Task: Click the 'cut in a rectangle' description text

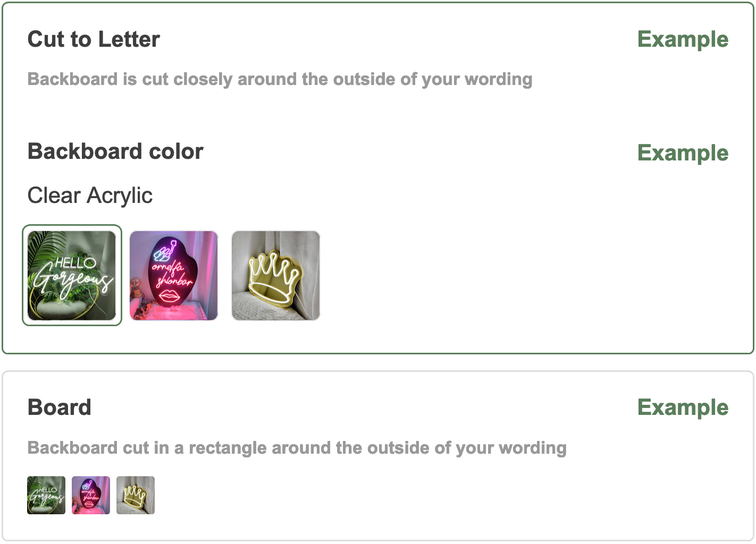Action: click(297, 448)
